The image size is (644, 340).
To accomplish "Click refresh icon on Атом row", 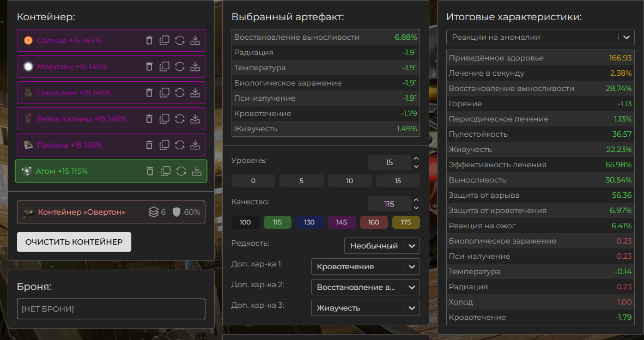I will tap(181, 171).
